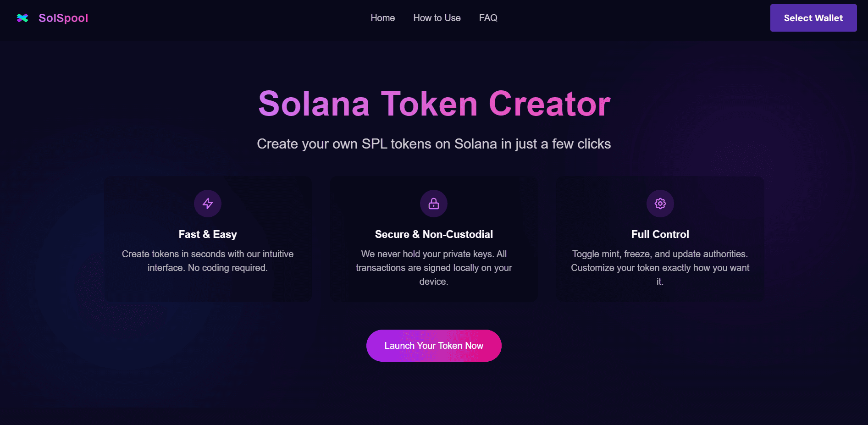Click the padlock icon
The height and width of the screenshot is (425, 868).
(434, 204)
